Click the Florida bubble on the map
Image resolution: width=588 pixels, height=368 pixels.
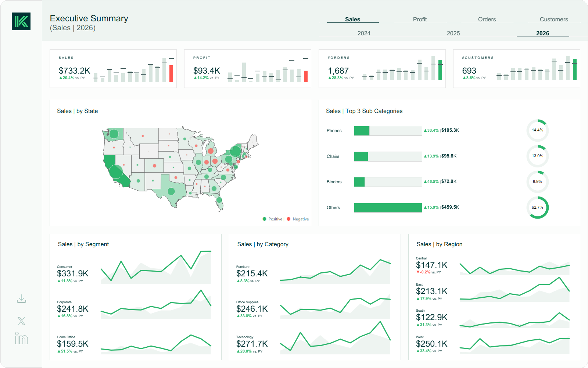(219, 200)
